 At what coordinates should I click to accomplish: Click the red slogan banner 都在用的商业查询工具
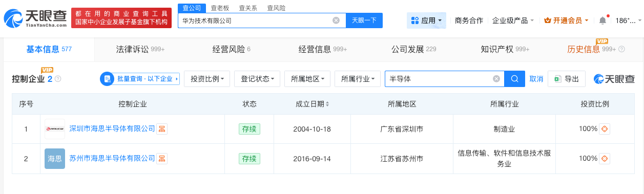121,18
